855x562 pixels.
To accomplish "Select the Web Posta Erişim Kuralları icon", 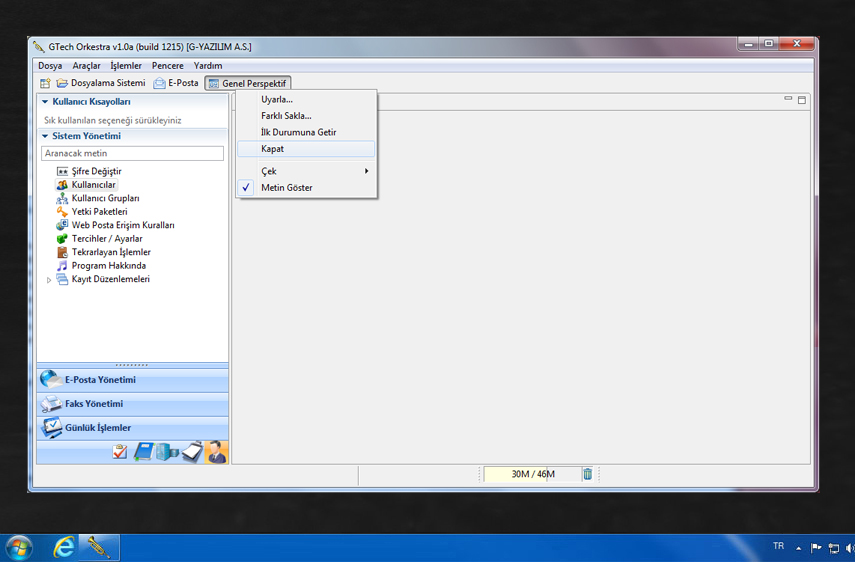I will pos(62,226).
